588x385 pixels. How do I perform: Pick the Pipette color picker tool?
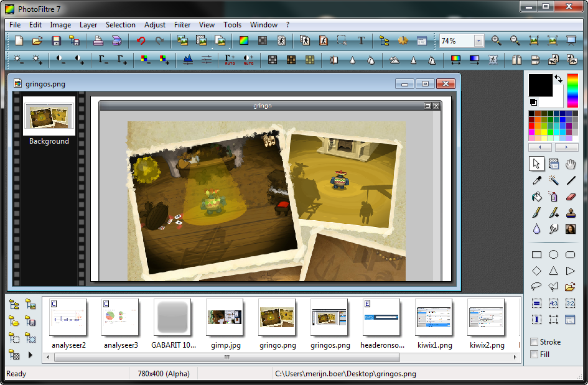[x=536, y=180]
